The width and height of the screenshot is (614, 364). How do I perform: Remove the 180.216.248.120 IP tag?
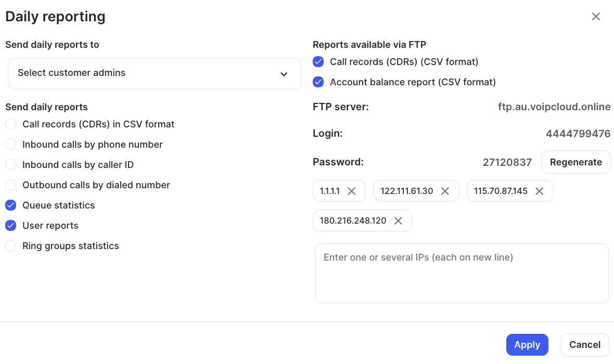398,221
